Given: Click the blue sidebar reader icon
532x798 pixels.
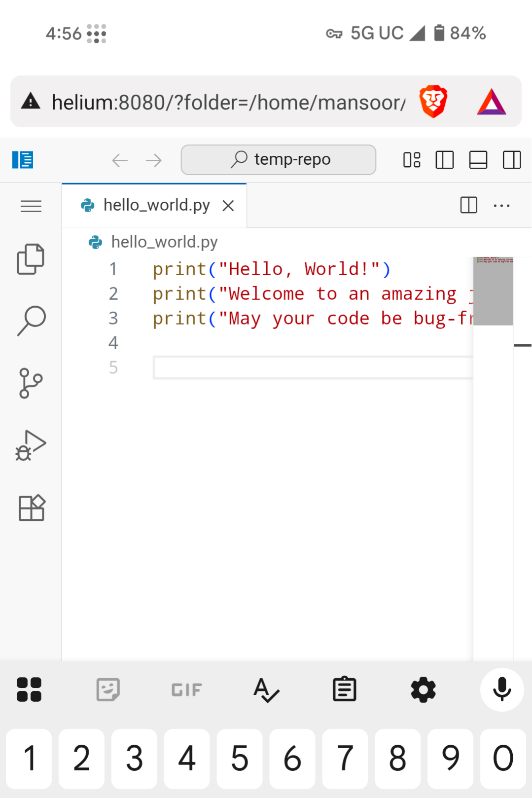Looking at the screenshot, I should point(23,160).
